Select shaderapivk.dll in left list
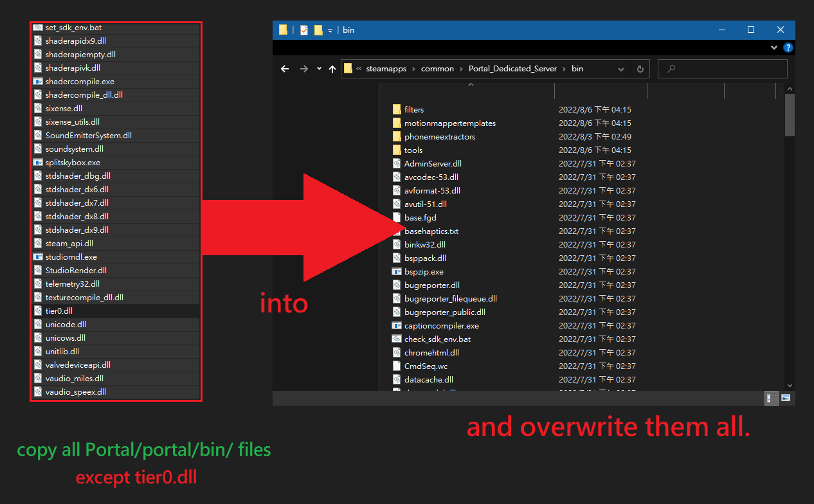Image resolution: width=814 pixels, height=504 pixels. coord(116,67)
